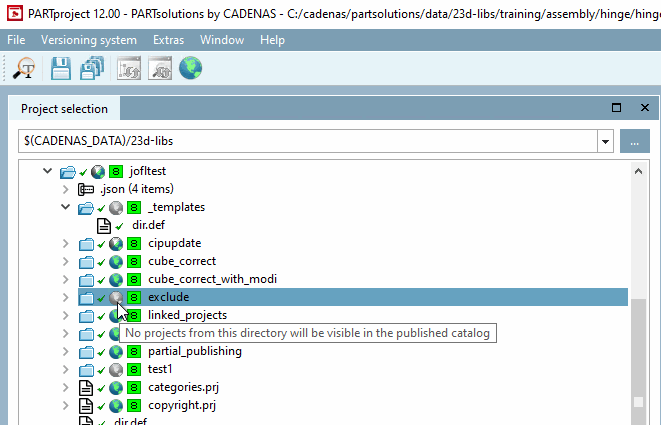This screenshot has width=661, height=425.
Task: Click the green 8 badge on copyright.prj
Action: pyautogui.click(x=134, y=406)
